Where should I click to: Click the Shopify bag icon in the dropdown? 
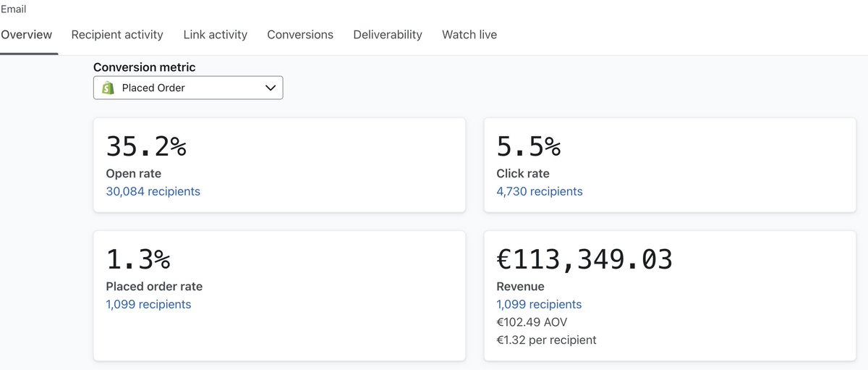pyautogui.click(x=109, y=88)
